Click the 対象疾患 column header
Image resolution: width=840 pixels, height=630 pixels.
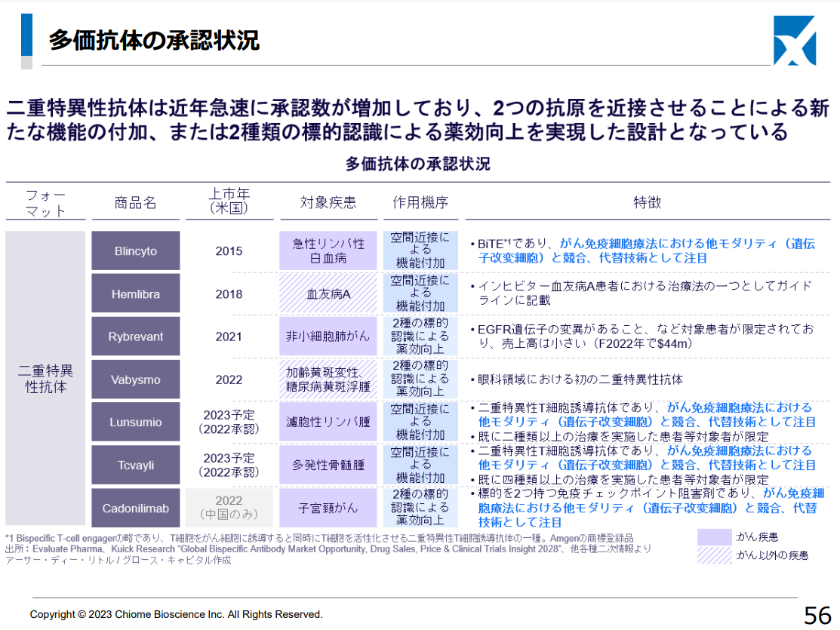tap(328, 202)
